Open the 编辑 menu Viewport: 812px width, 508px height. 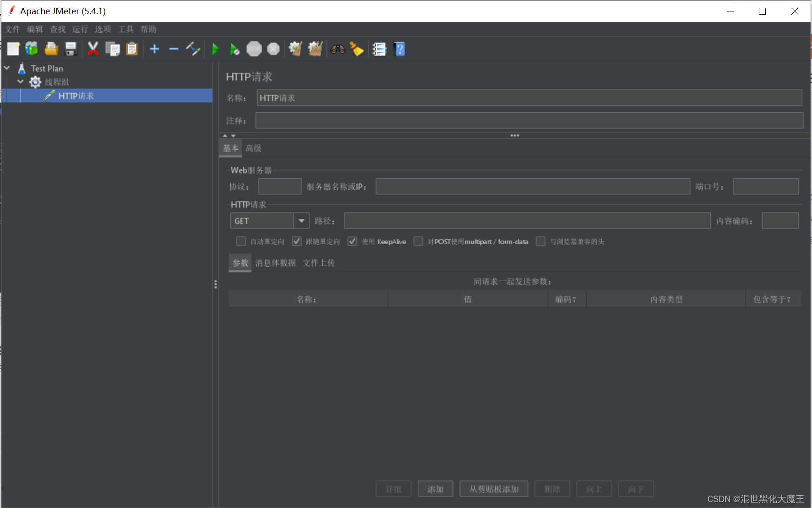pos(35,29)
